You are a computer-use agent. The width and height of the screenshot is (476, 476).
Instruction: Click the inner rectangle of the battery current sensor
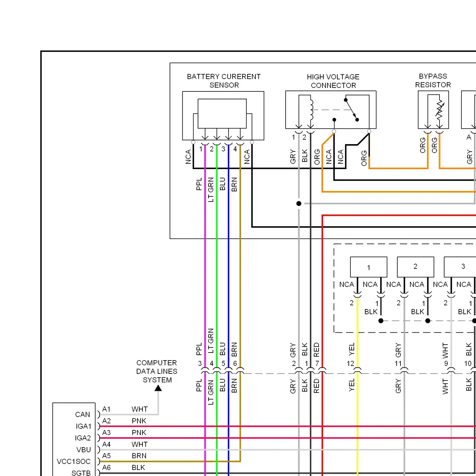pos(222,113)
